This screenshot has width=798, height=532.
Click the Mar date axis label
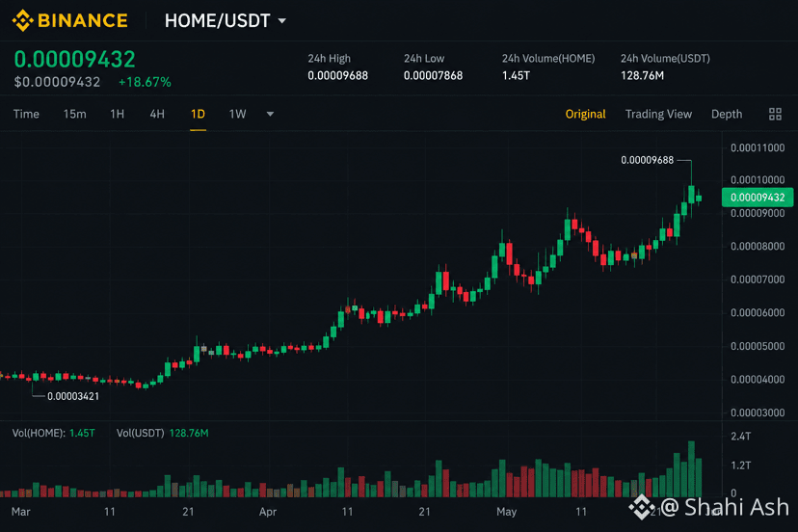click(x=21, y=512)
